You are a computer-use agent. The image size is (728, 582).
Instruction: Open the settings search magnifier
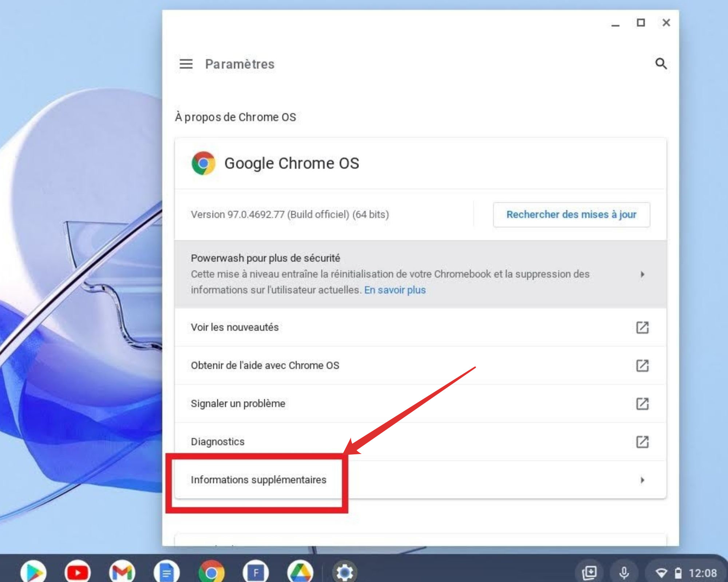(661, 64)
